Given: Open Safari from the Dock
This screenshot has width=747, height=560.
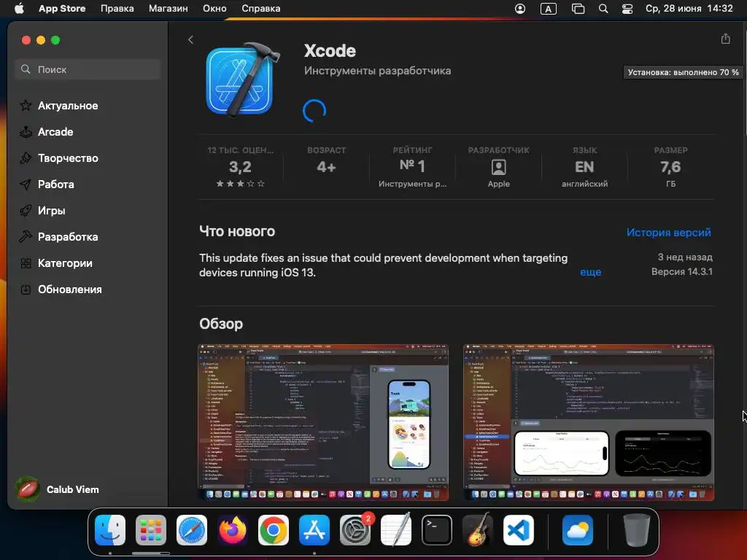Looking at the screenshot, I should (x=192, y=530).
